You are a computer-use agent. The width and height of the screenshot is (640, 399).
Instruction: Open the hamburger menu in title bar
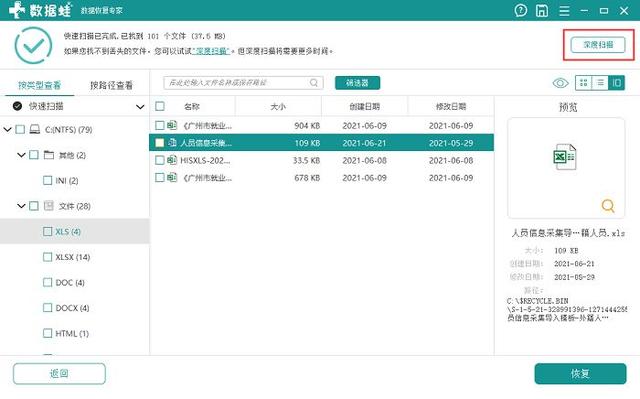pos(564,11)
